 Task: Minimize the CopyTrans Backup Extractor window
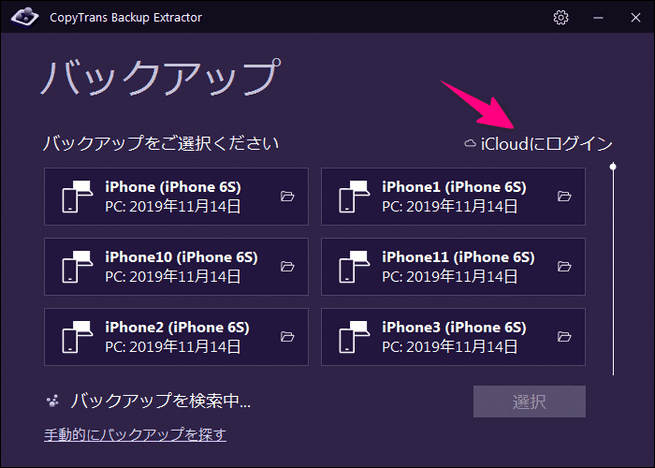click(598, 18)
